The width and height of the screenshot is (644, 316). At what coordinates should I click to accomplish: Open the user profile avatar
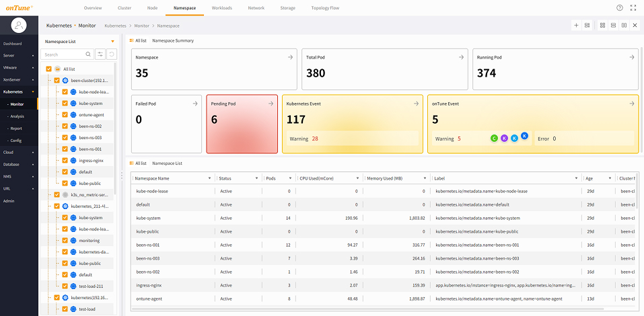(x=19, y=26)
